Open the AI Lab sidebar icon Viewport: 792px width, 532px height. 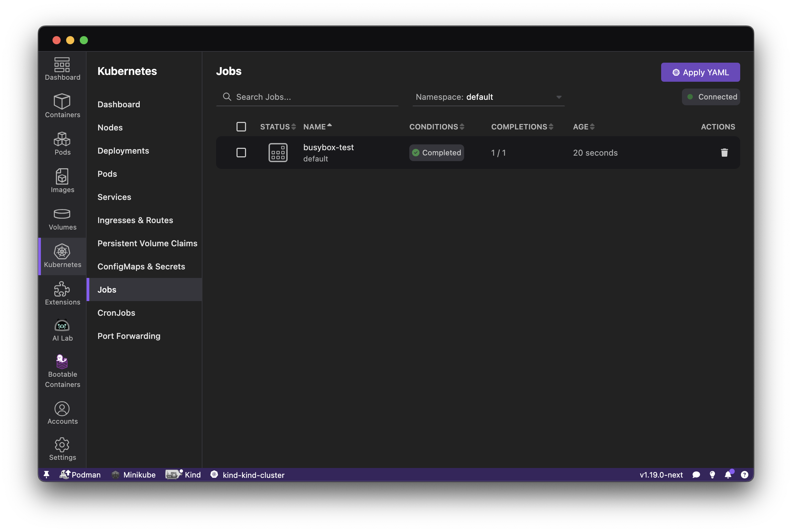pyautogui.click(x=62, y=330)
